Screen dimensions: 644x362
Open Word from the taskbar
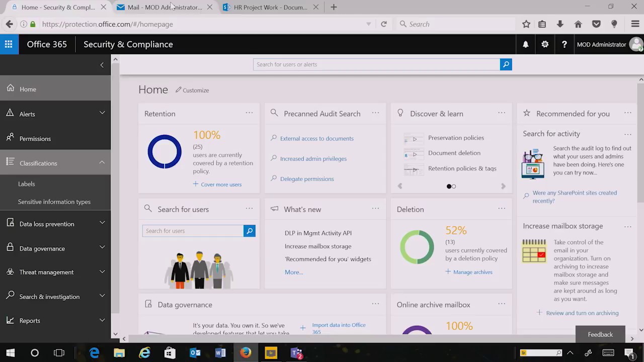220,353
